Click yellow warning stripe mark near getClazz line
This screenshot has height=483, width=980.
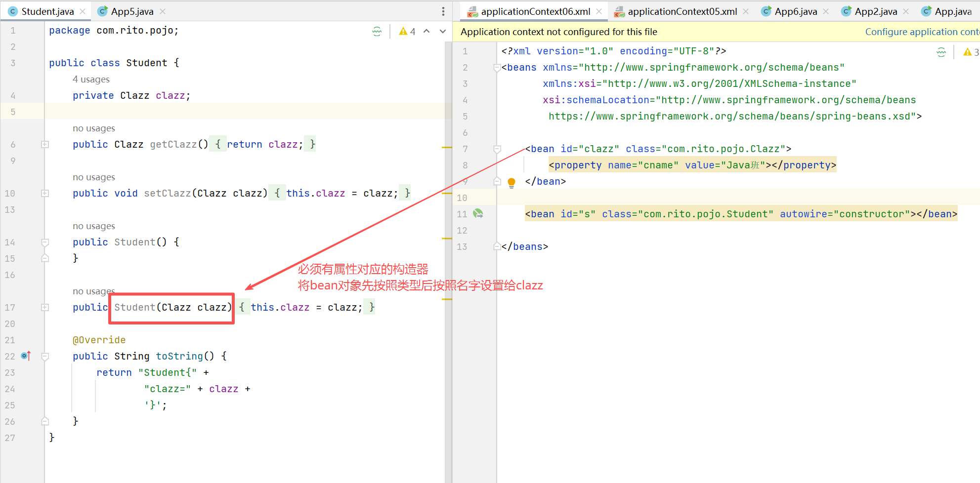tap(447, 147)
